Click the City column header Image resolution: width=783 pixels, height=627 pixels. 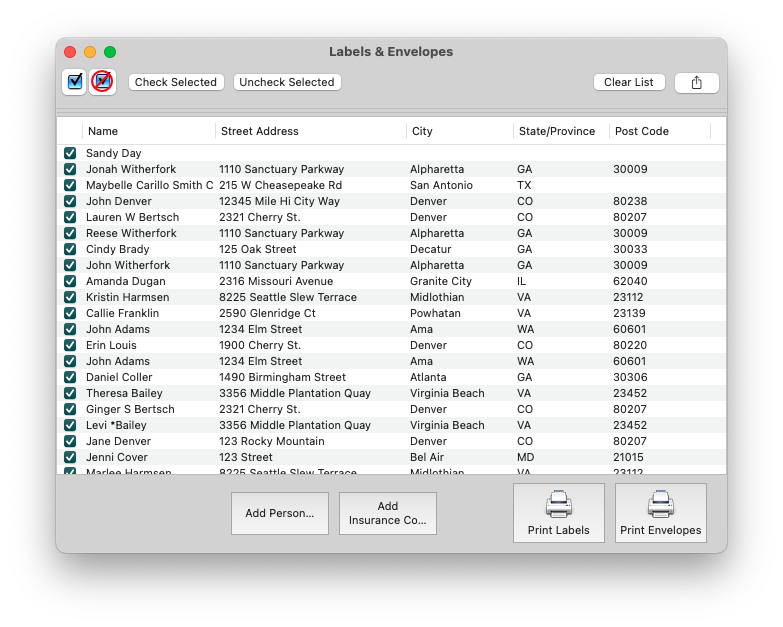(460, 131)
